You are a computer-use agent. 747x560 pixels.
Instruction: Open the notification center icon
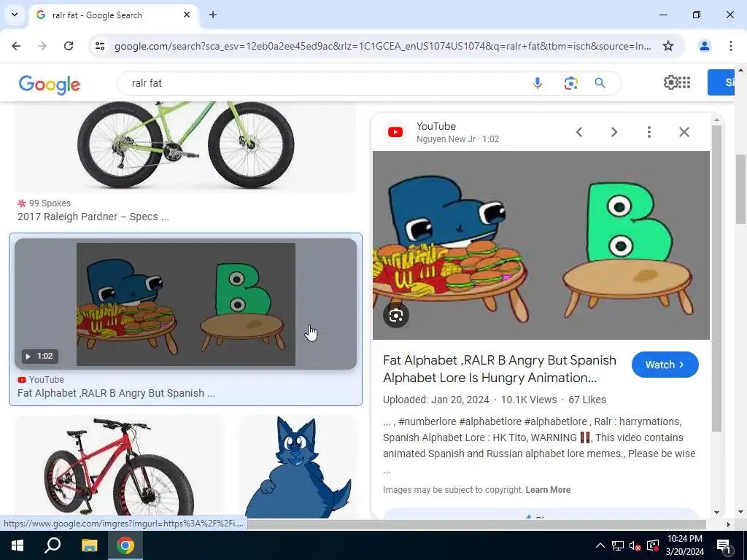pos(723,545)
